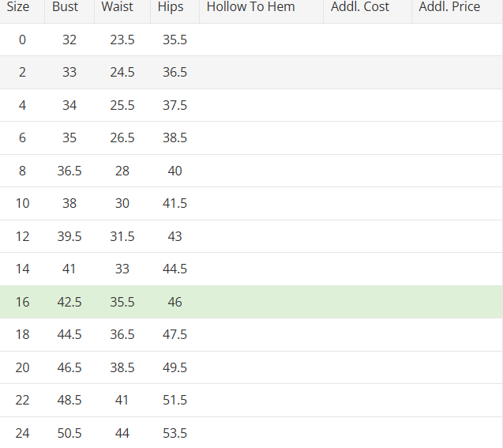Click bust value 41 in size 14 row
This screenshot has height=448, width=503.
[69, 269]
